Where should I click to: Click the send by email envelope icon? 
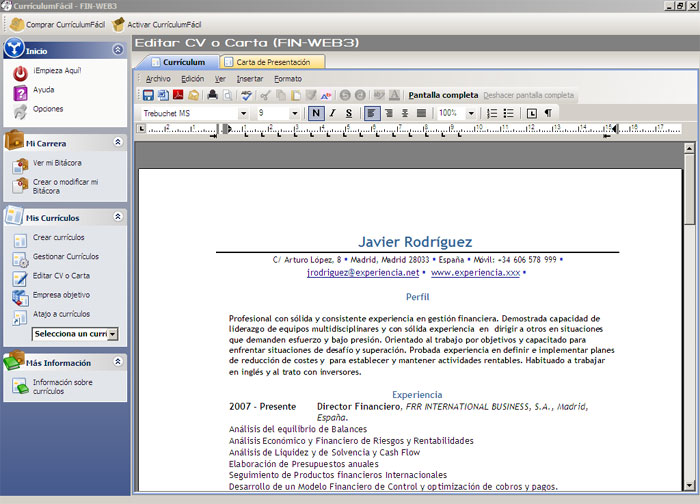click(193, 95)
